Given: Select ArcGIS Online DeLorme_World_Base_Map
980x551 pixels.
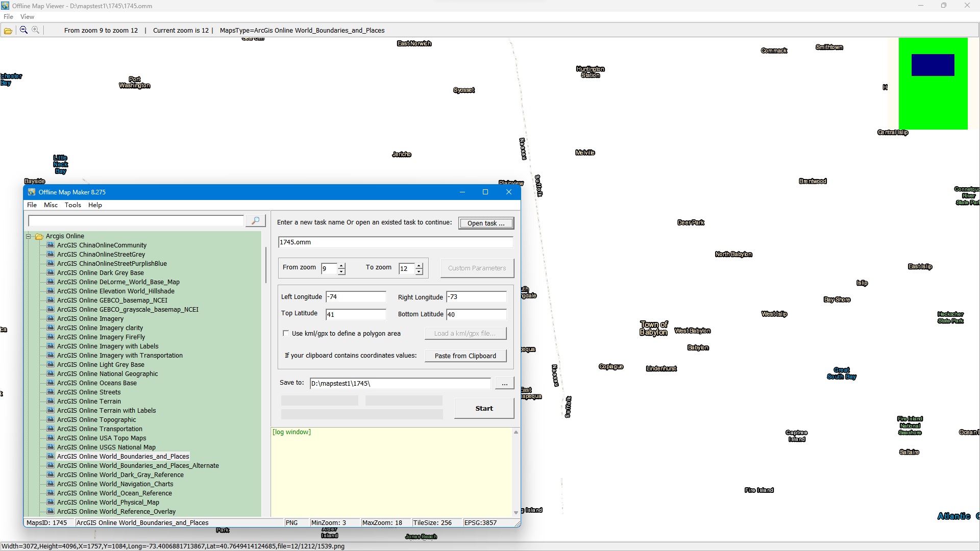Looking at the screenshot, I should point(118,282).
